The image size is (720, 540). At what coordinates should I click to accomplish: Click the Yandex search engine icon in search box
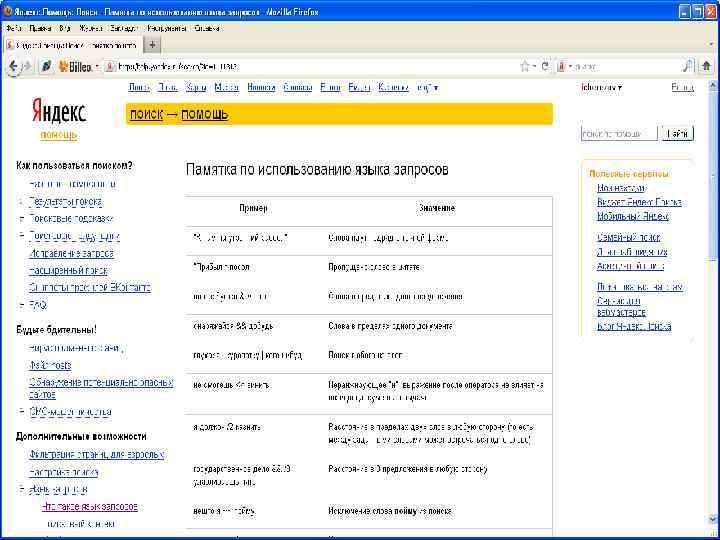point(561,67)
